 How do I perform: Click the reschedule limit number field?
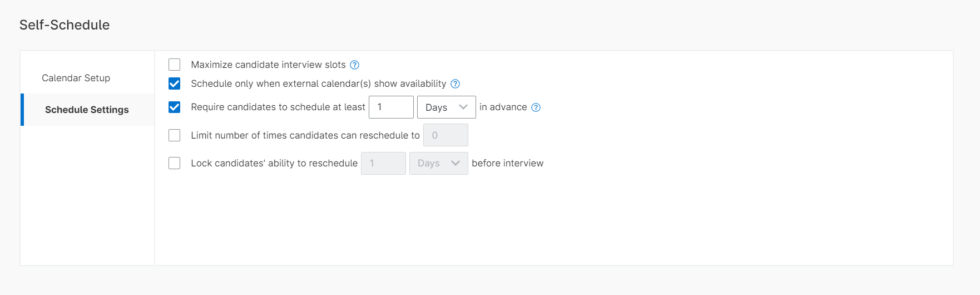(446, 135)
